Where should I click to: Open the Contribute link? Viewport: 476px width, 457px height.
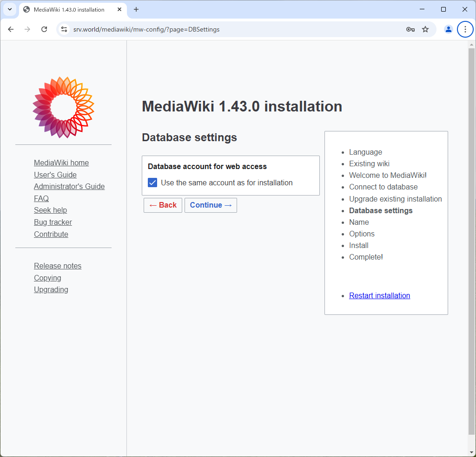(x=51, y=235)
